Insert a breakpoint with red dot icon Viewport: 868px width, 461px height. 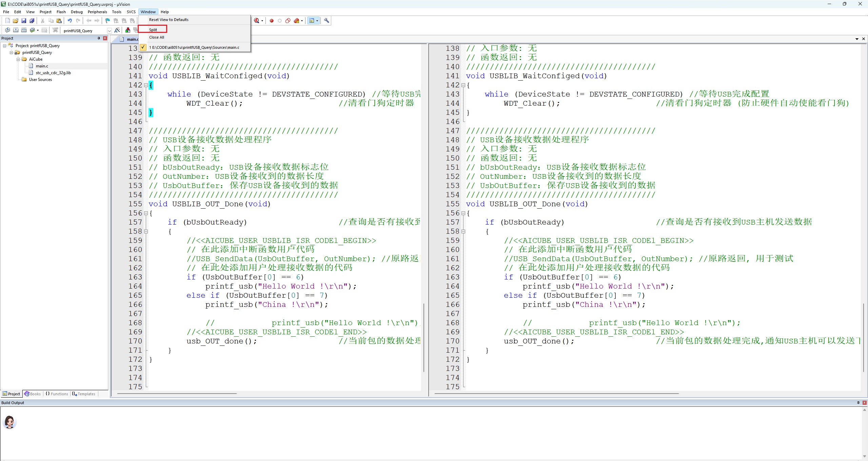click(x=272, y=21)
